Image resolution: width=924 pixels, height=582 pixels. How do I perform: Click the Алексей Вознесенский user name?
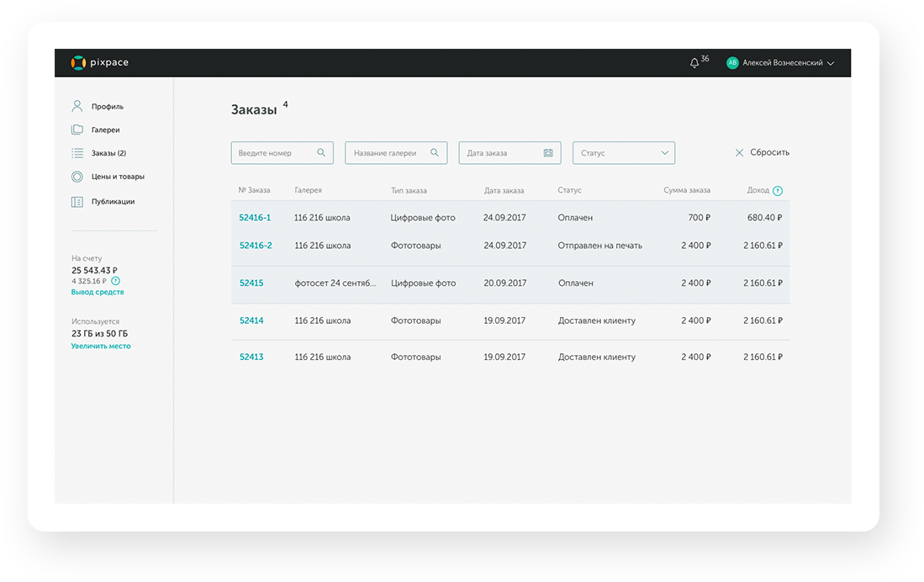(783, 63)
